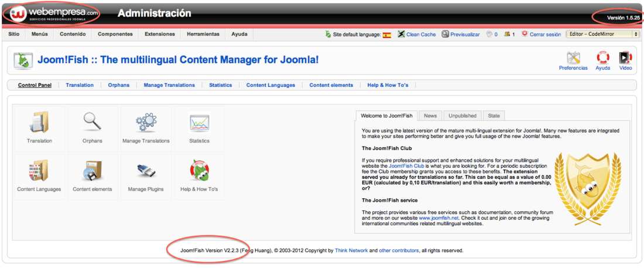
Task: Go to Translation submenu link
Action: (x=80, y=85)
